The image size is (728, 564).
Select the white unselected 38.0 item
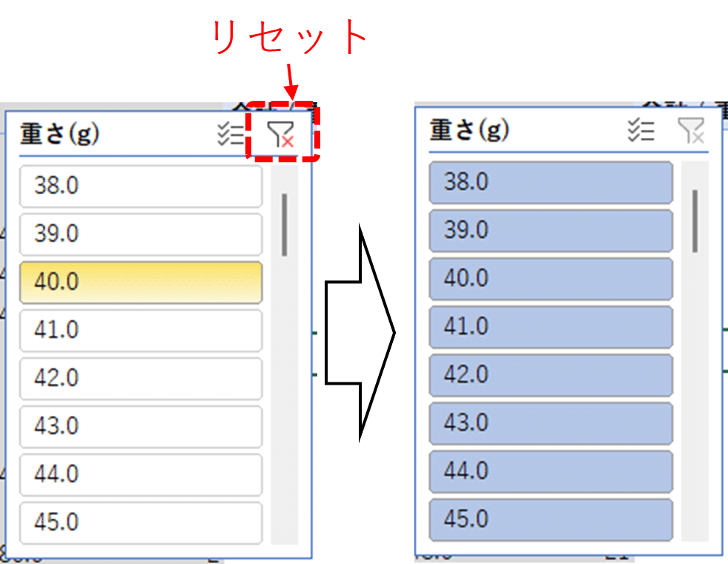pyautogui.click(x=141, y=186)
